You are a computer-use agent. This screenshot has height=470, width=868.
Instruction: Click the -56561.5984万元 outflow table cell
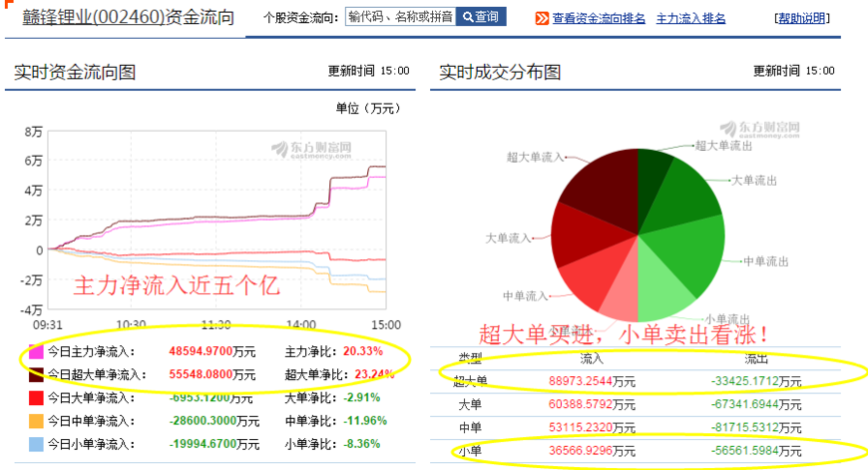(x=756, y=451)
